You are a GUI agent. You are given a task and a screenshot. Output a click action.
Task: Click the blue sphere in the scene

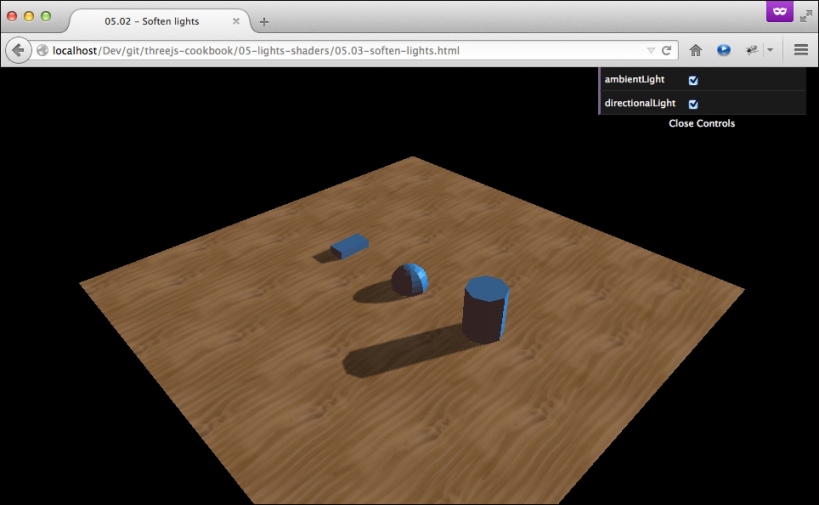[x=410, y=280]
